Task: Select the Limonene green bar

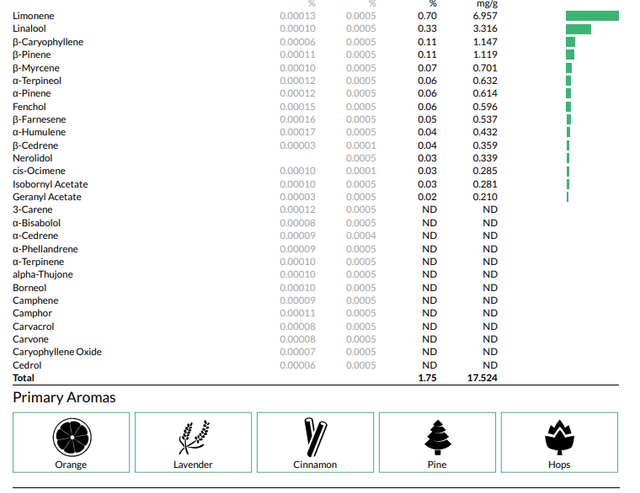Action: tap(592, 16)
